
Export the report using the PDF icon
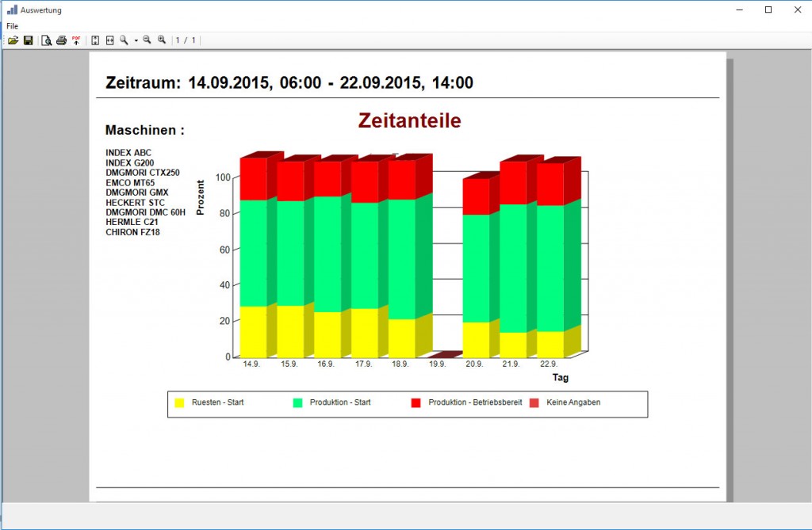(x=76, y=40)
